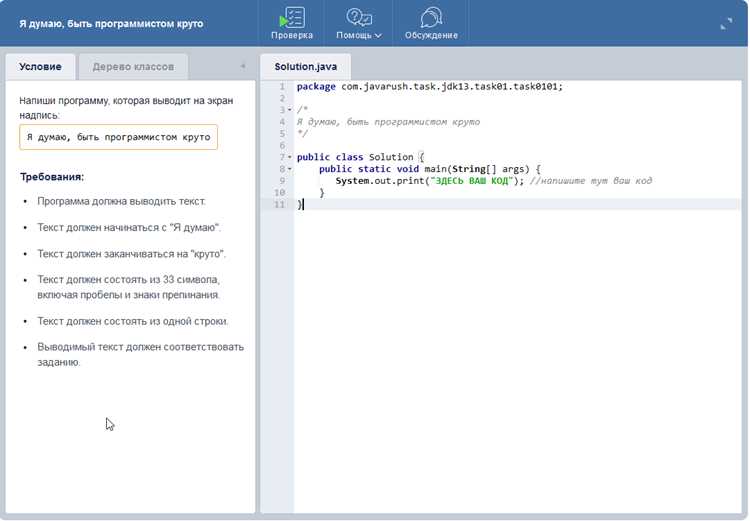750x521 pixels.
Task: Place cursor in package declaration line
Action: pyautogui.click(x=430, y=87)
